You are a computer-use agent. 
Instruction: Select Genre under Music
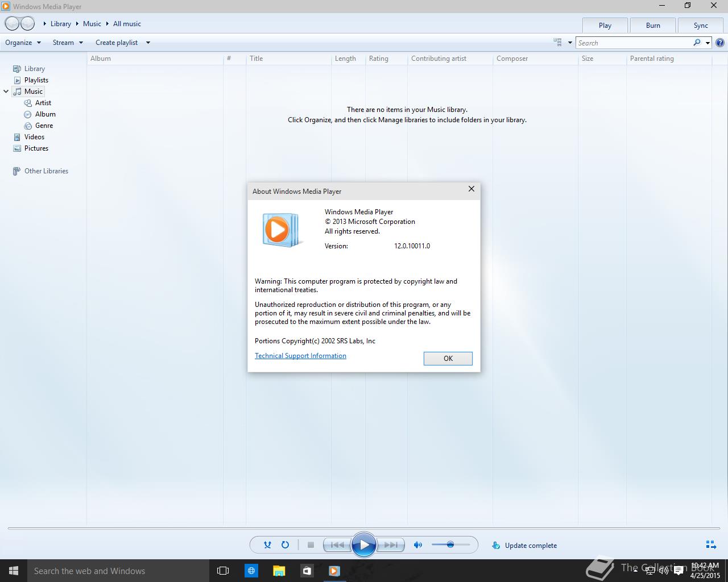click(x=44, y=126)
